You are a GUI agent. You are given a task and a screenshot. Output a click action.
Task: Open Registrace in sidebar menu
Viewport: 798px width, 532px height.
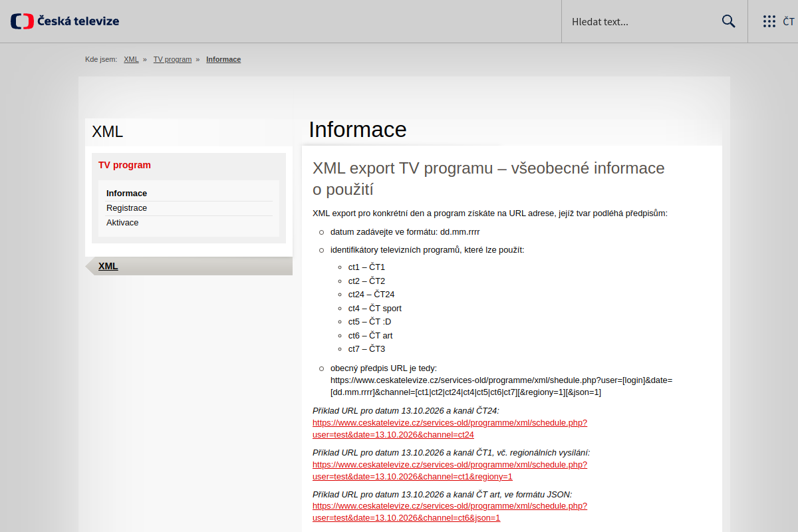tap(126, 208)
